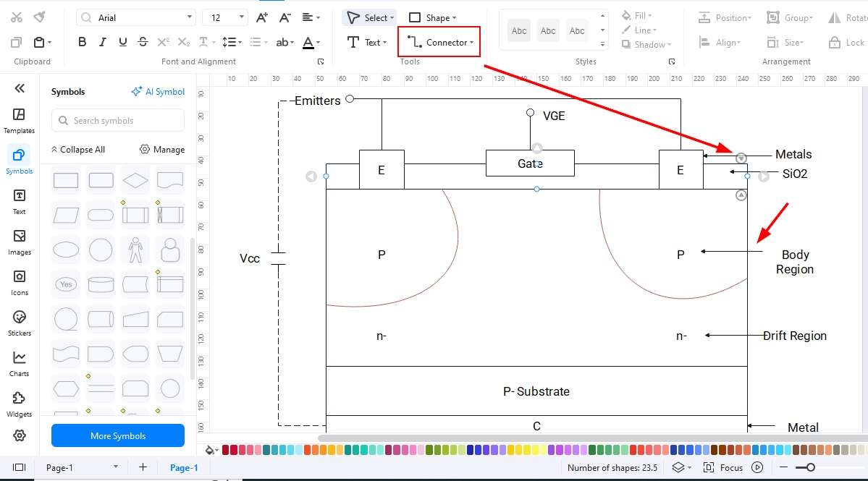This screenshot has height=481, width=868.
Task: Toggle bold text formatting
Action: [82, 42]
